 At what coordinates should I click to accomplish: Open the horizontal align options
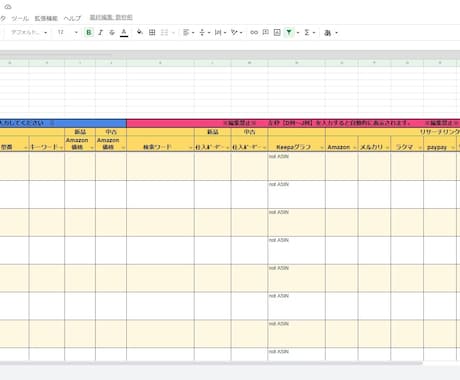point(188,32)
